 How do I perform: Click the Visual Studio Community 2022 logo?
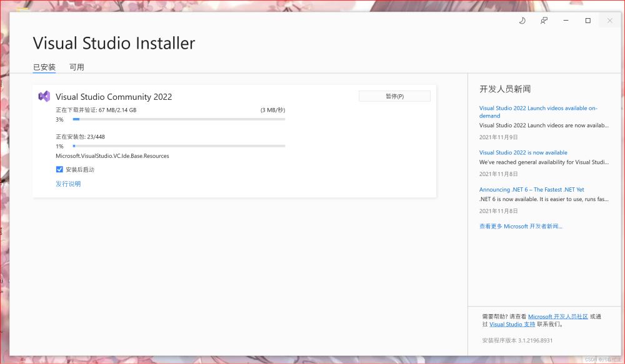44,96
